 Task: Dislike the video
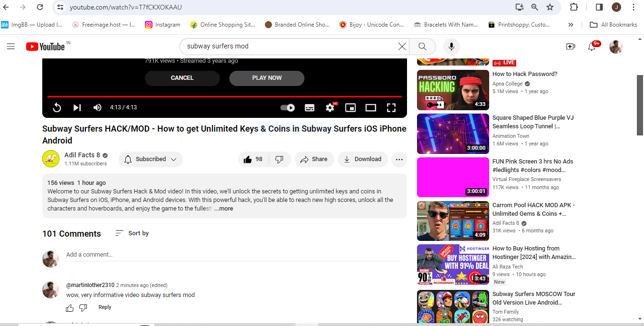(280, 159)
